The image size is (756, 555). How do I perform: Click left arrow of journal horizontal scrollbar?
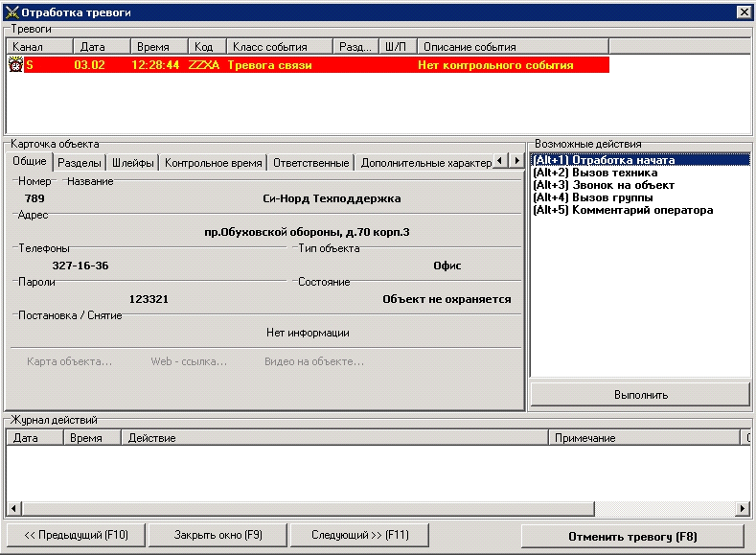pyautogui.click(x=13, y=508)
